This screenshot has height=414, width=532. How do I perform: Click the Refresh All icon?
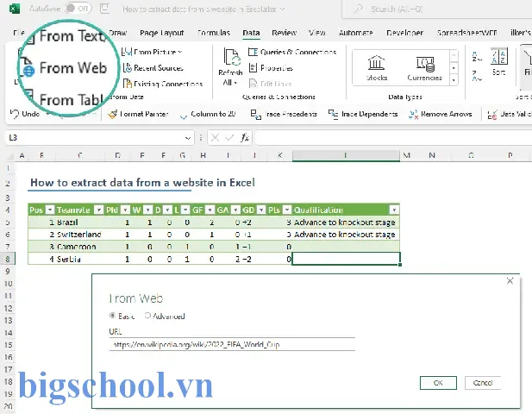coord(232,57)
